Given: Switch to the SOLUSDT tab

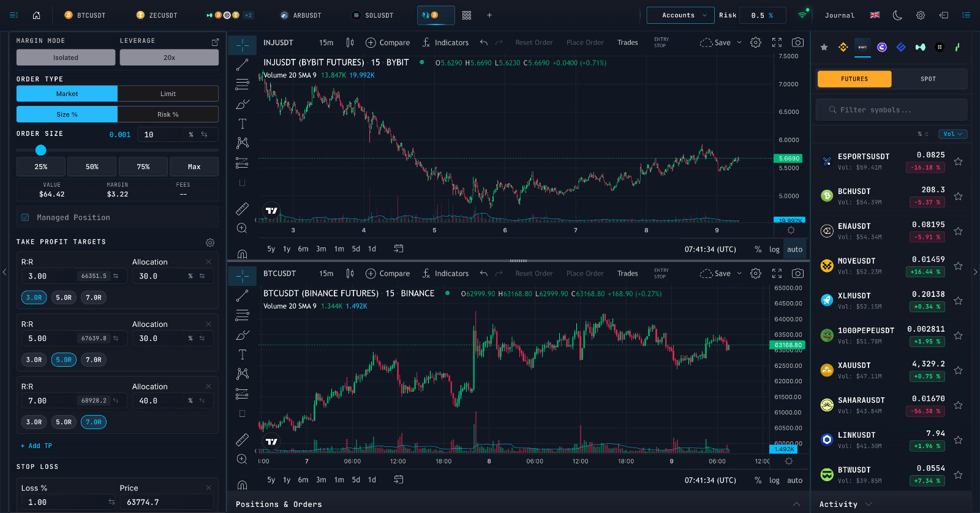Looking at the screenshot, I should (372, 15).
